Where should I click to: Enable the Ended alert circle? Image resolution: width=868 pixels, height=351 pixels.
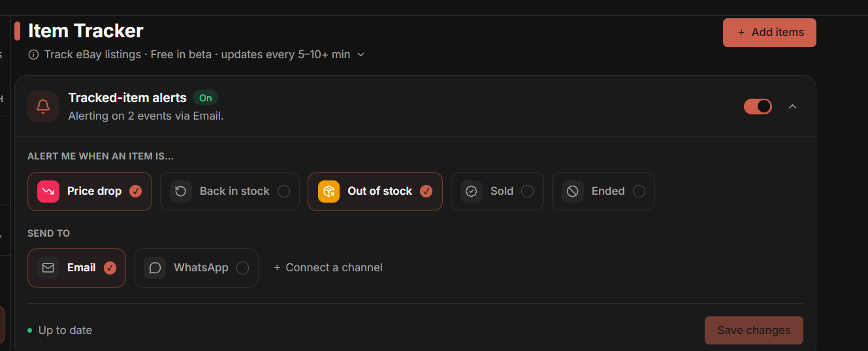pyautogui.click(x=639, y=192)
